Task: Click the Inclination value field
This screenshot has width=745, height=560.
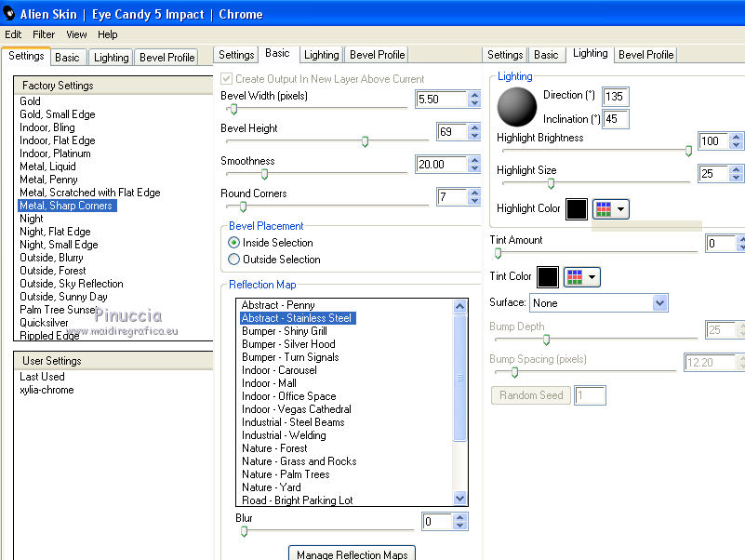Action: 615,119
